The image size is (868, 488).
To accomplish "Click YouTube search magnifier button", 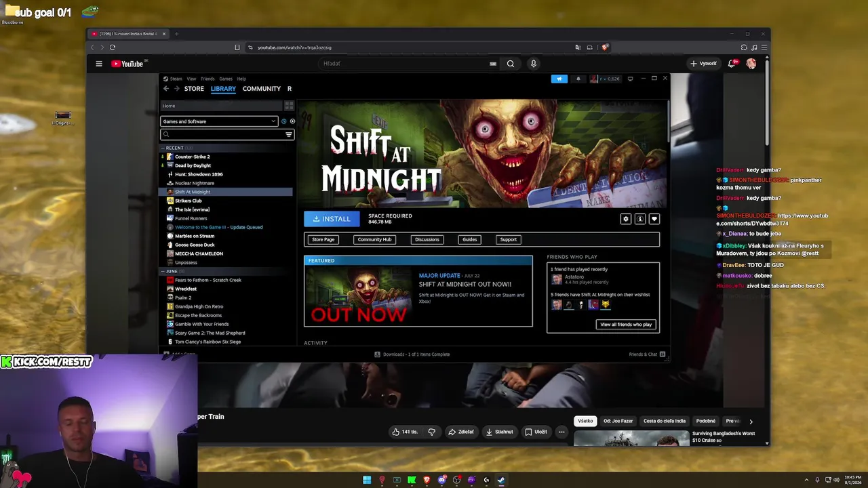I will (x=511, y=64).
